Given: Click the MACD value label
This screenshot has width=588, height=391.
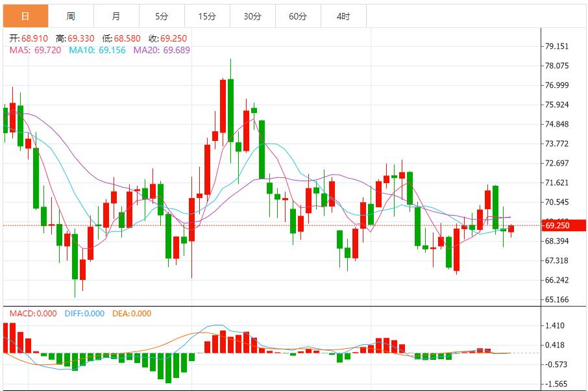Looking at the screenshot, I should coord(33,314).
